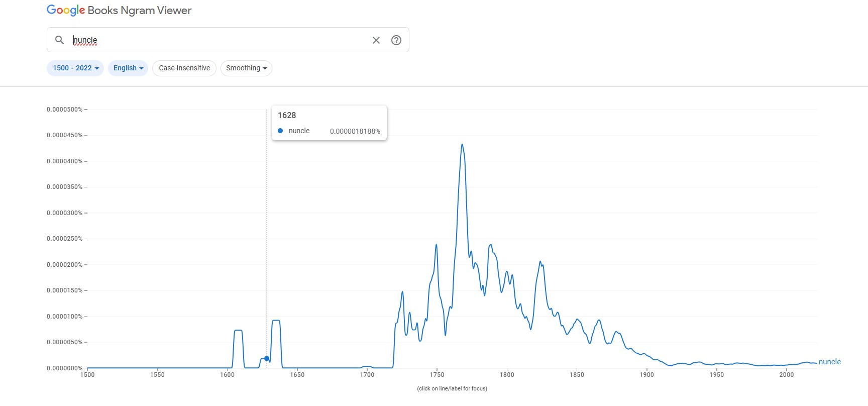Click the x-axis label 2000
This screenshot has width=868, height=406.
787,375
